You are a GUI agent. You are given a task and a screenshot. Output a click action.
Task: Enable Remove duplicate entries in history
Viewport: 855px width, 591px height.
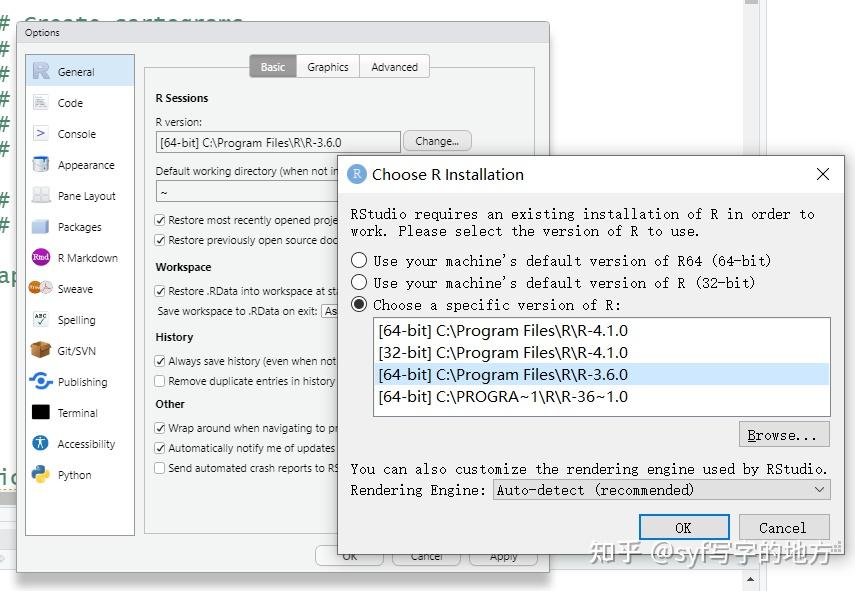(x=160, y=381)
